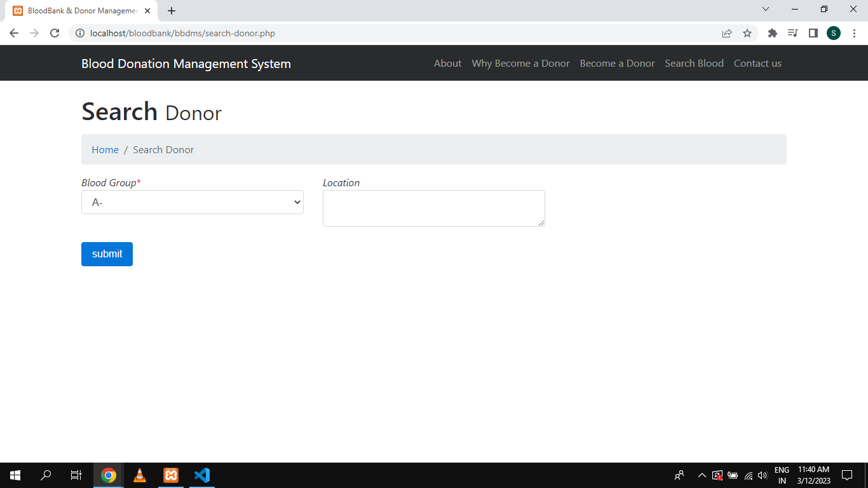This screenshot has height=488, width=868.
Task: Click the share icon in the address bar
Action: click(x=726, y=32)
